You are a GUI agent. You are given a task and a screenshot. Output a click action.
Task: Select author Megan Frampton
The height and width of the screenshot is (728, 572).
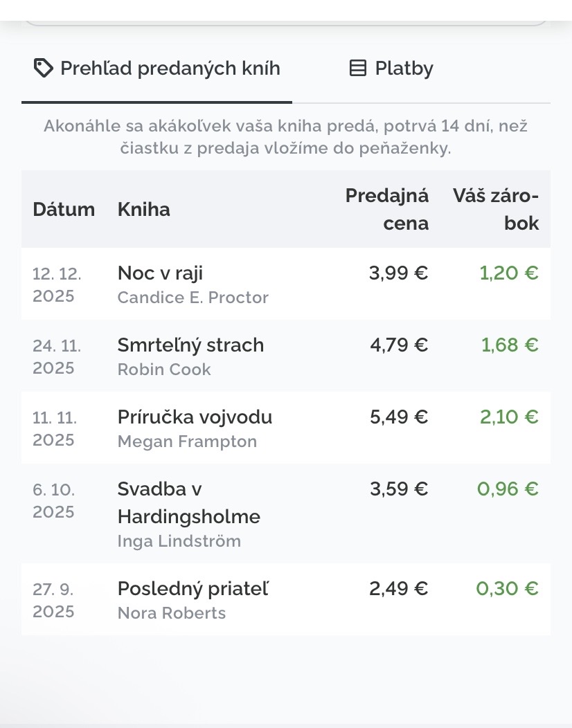[187, 442]
